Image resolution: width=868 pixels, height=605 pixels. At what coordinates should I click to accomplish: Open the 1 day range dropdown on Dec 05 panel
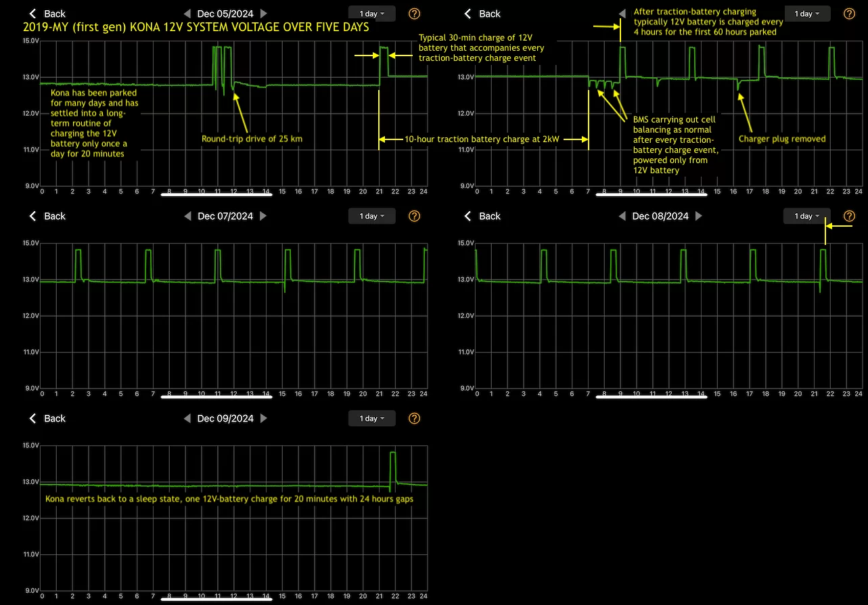[371, 13]
